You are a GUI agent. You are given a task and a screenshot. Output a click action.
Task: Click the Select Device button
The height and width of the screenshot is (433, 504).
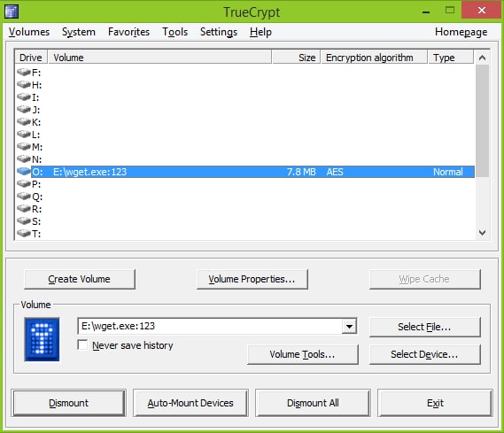click(424, 354)
